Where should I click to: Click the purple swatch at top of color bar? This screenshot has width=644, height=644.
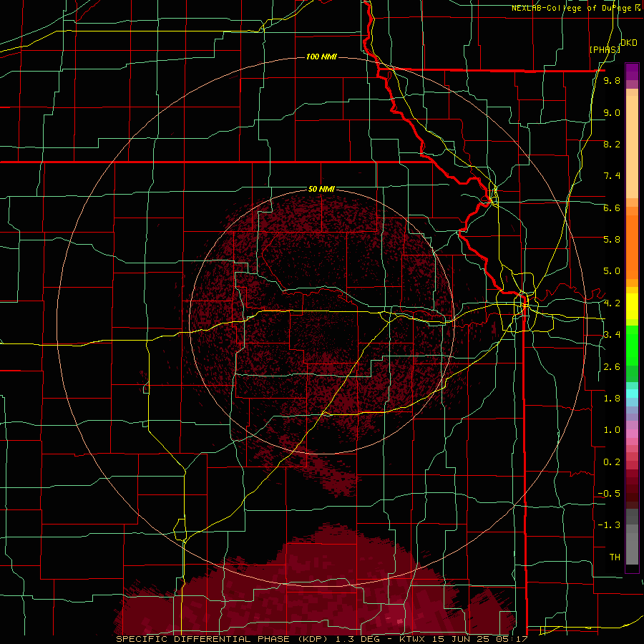click(632, 72)
